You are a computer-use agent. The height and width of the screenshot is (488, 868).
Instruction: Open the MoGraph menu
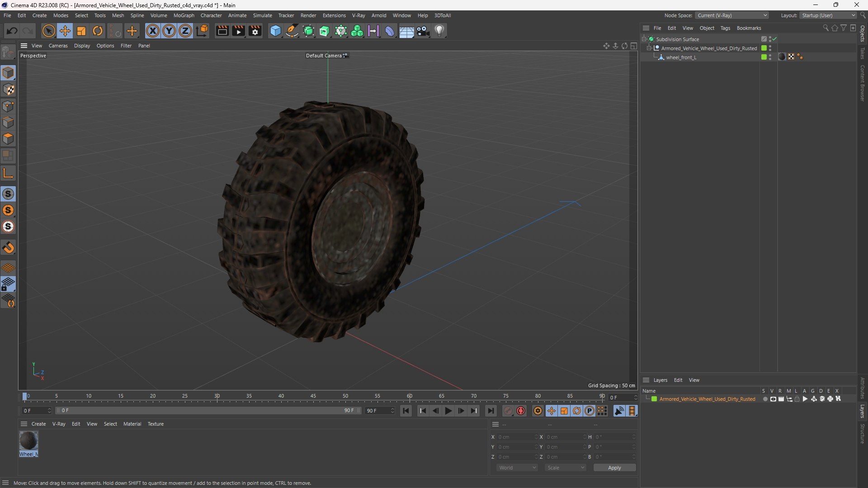[x=184, y=15]
